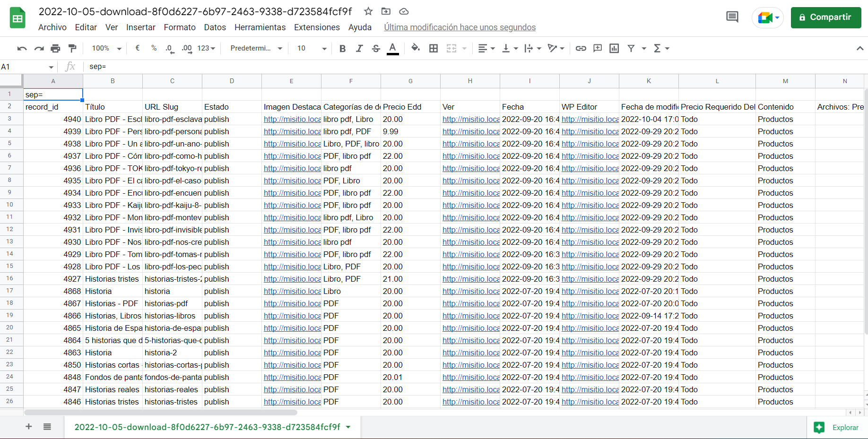
Task: Open the comment history icon
Action: 732,17
